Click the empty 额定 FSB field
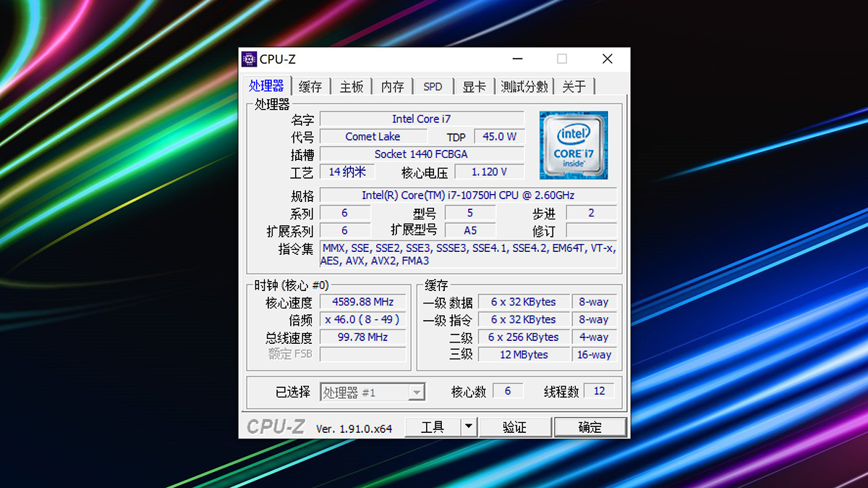Image resolution: width=868 pixels, height=488 pixels. click(363, 355)
